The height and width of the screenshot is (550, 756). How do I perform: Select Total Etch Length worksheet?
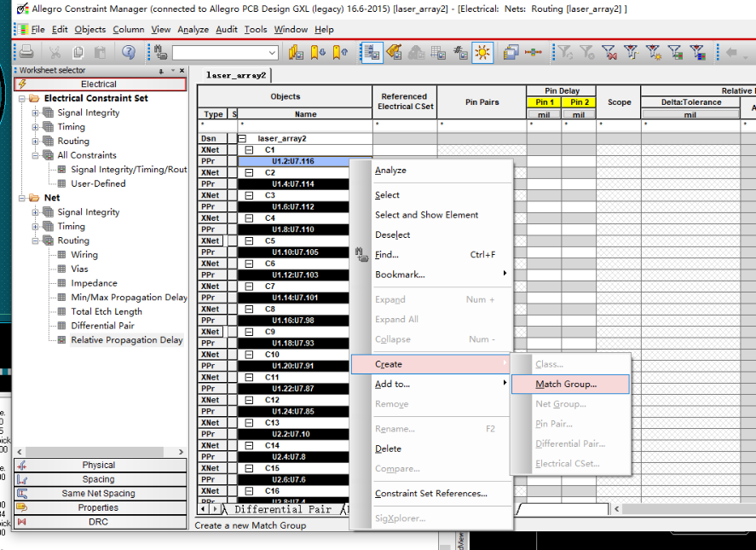point(107,312)
